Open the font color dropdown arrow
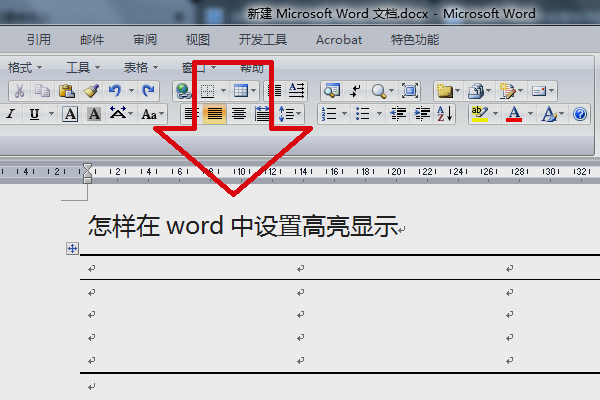This screenshot has width=600, height=400. pyautogui.click(x=530, y=114)
